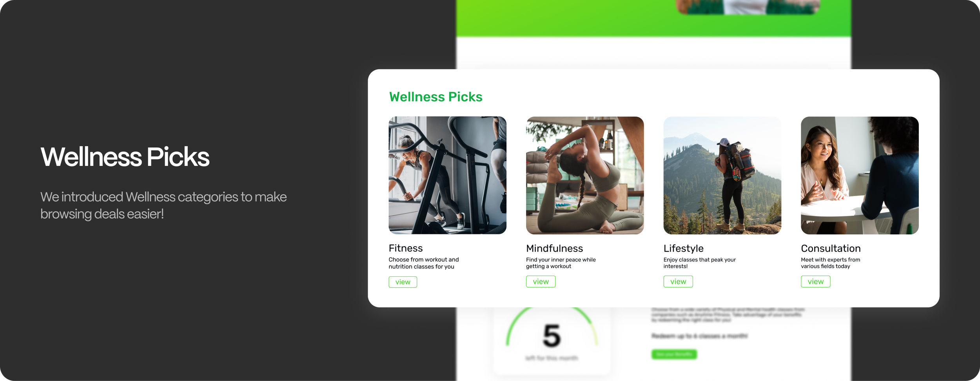Click 'Choose from workout and nutrition classes' text
980x381 pixels.
click(423, 263)
